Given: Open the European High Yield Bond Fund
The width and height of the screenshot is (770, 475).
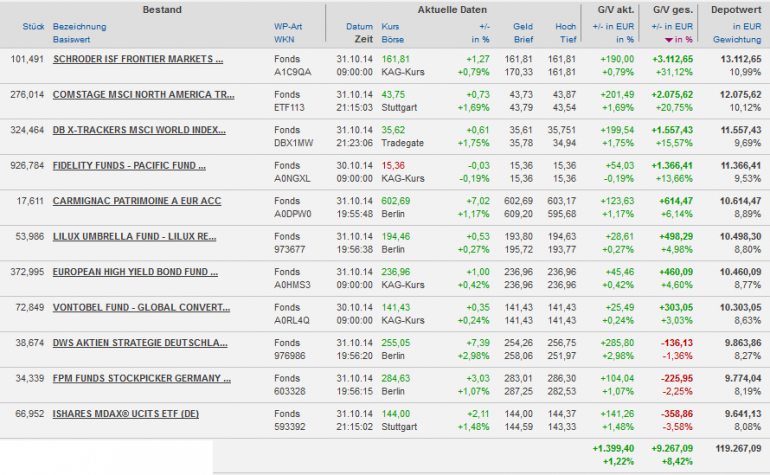Looking at the screenshot, I should pos(136,270).
